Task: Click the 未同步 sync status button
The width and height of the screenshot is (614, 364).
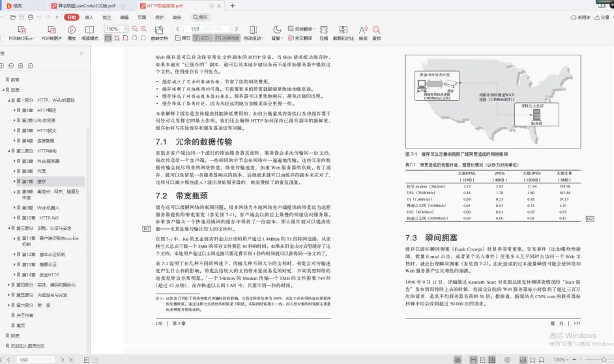Action: click(x=580, y=17)
